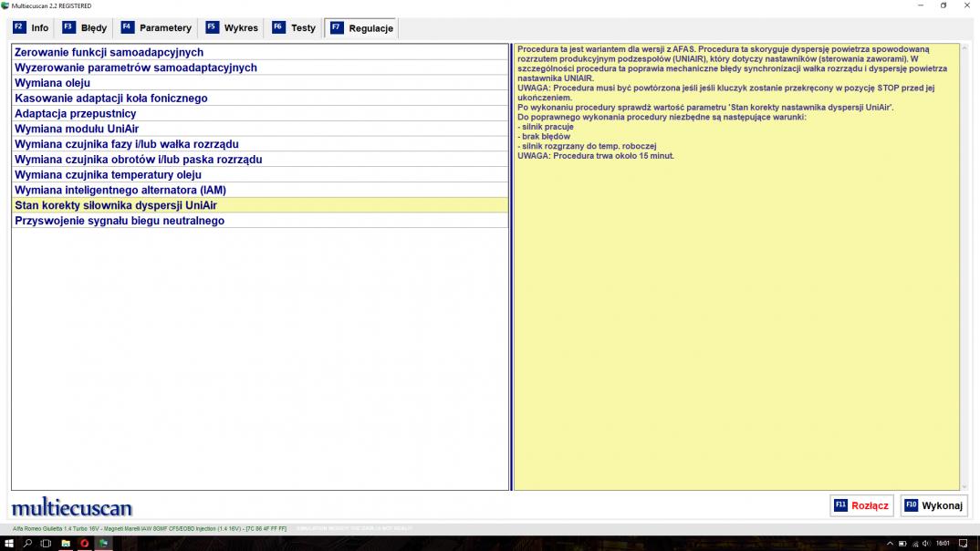
Task: Open File Explorer from the taskbar
Action: (65, 544)
